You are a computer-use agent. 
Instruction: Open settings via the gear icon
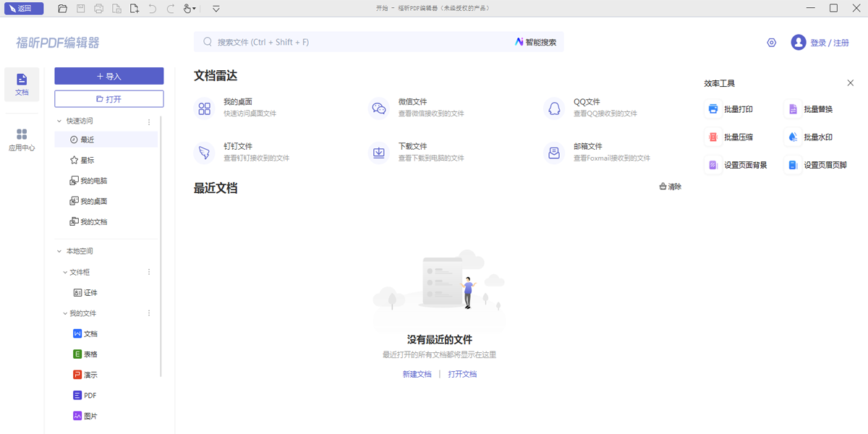[x=771, y=43]
